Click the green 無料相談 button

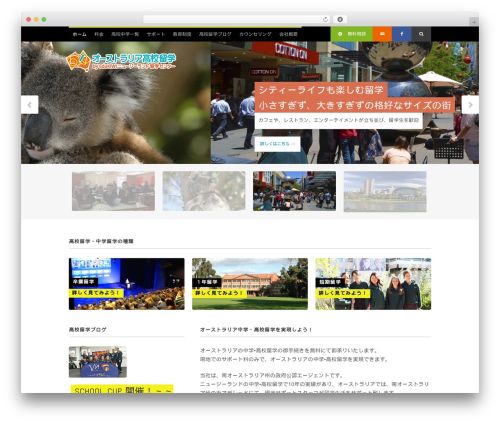tap(351, 34)
